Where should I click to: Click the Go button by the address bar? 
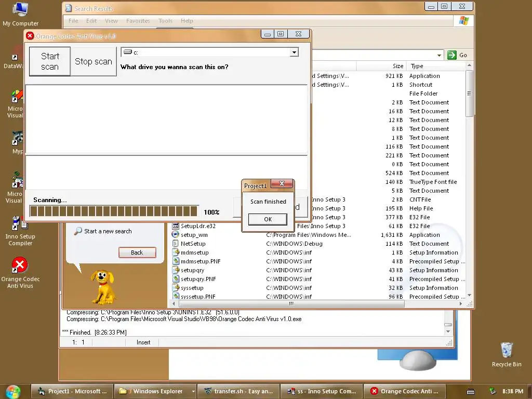(x=457, y=55)
